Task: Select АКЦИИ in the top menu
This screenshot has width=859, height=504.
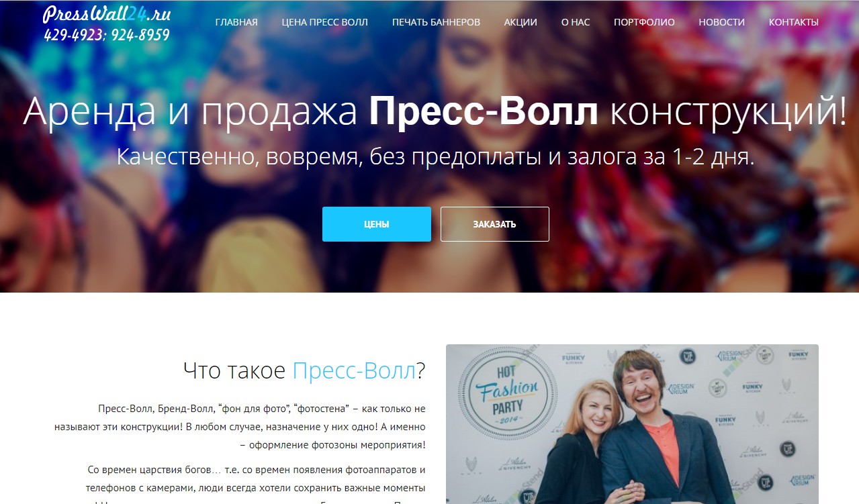Action: (521, 22)
